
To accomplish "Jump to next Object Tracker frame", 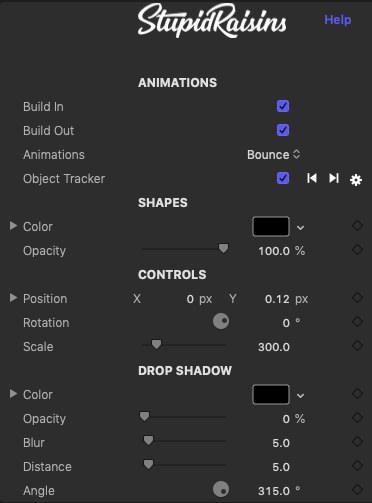I will 334,178.
